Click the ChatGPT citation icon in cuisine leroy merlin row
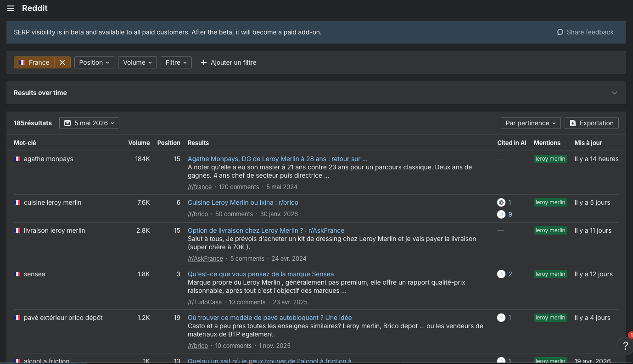The width and height of the screenshot is (633, 364). tap(501, 202)
